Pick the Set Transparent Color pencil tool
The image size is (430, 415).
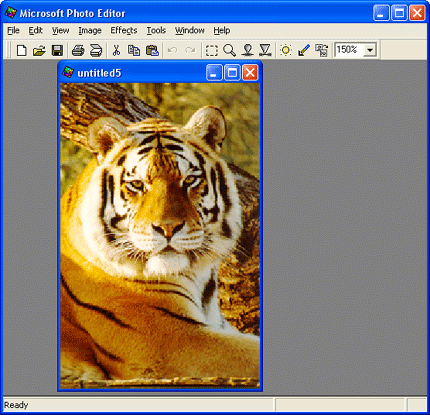point(304,51)
